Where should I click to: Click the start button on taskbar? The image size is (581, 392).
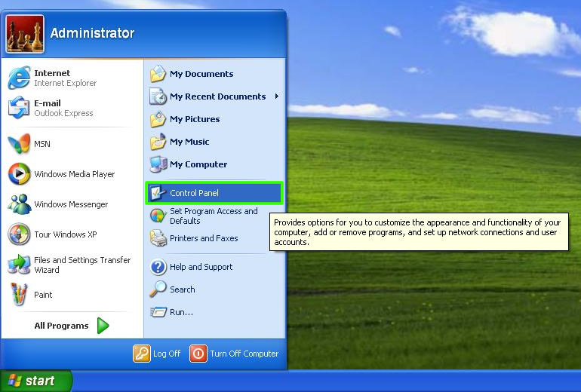[x=36, y=381]
